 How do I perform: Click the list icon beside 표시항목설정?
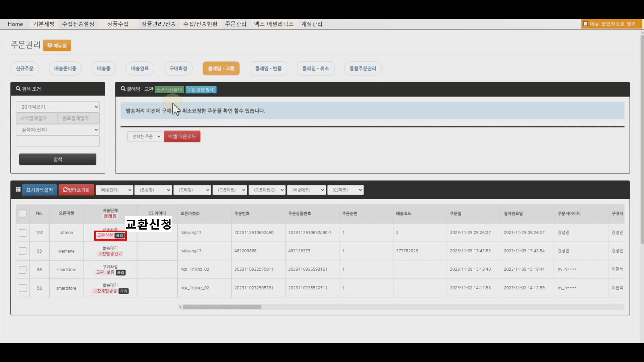point(18,190)
